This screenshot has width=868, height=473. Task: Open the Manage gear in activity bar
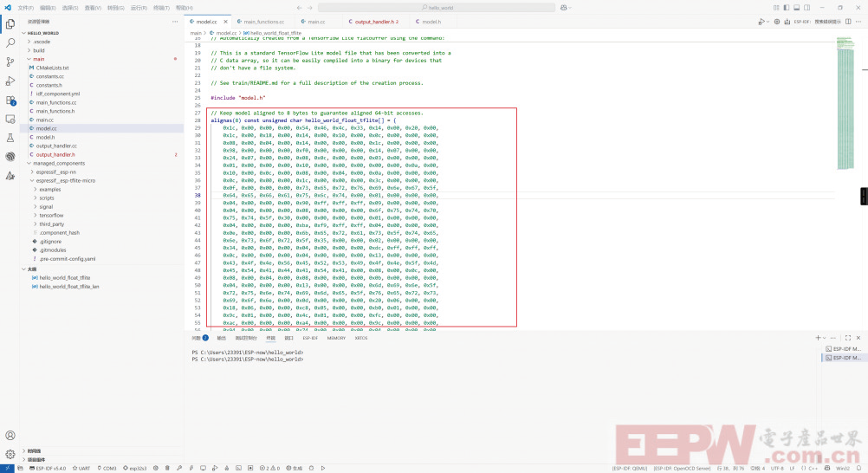tap(10, 454)
